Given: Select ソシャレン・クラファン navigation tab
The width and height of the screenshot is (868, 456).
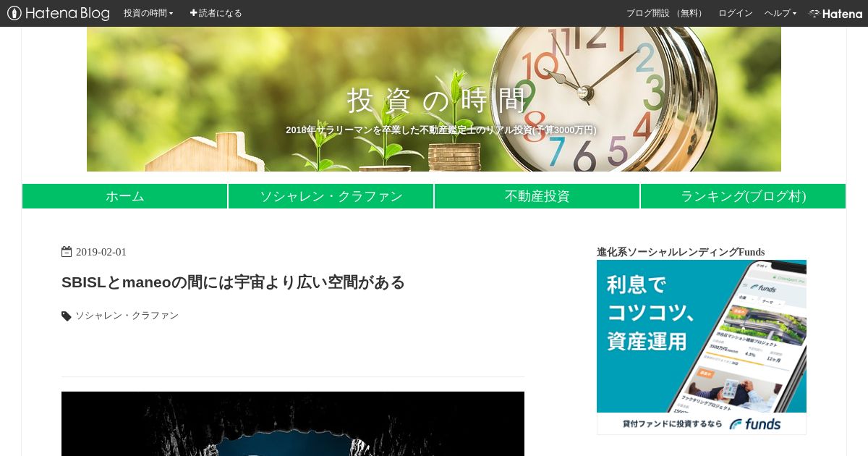Looking at the screenshot, I should [331, 196].
